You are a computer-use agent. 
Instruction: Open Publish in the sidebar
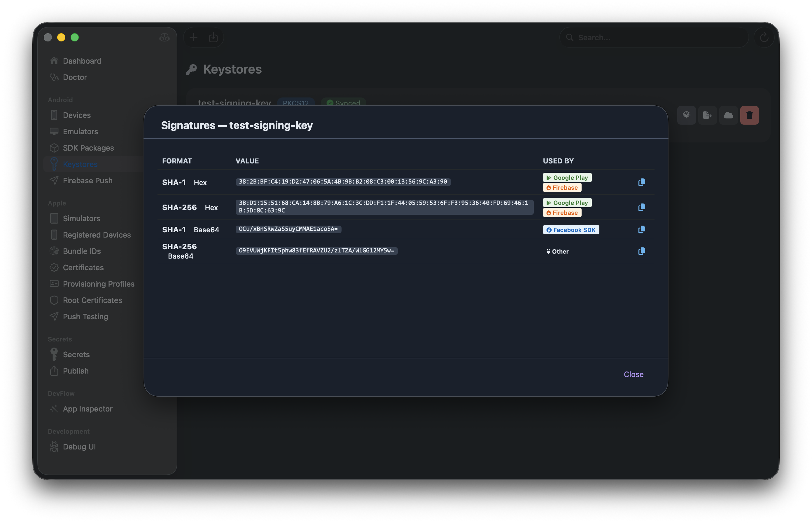[x=76, y=371]
